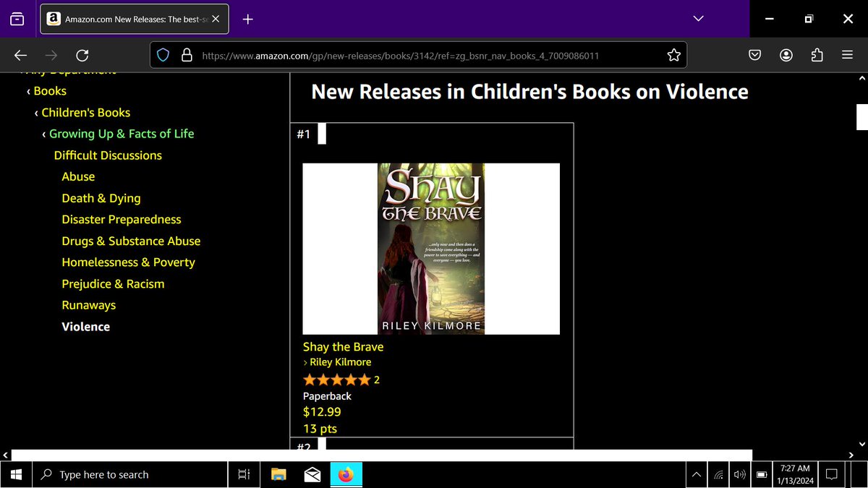Viewport: 868px width, 488px height.
Task: Open Riley Kilmore author page
Action: click(340, 362)
